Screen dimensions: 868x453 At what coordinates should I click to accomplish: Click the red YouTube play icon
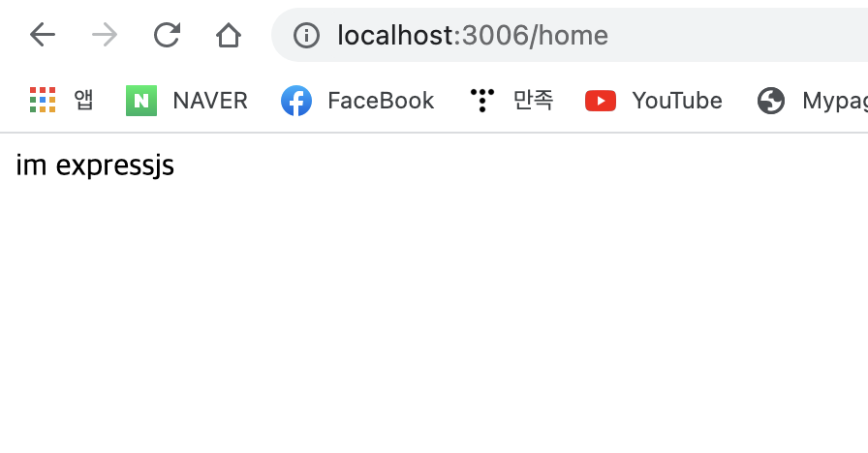[601, 101]
